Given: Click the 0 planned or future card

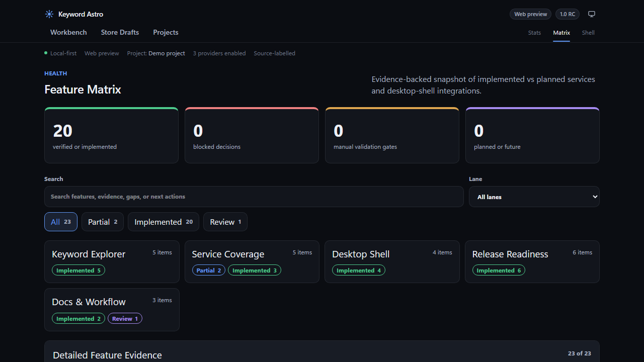Looking at the screenshot, I should click(x=532, y=135).
